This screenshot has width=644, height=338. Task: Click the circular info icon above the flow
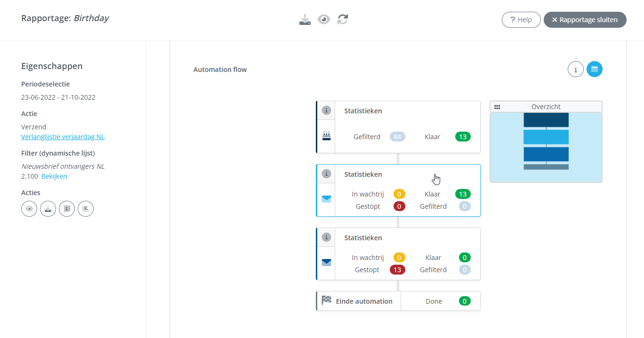coord(575,69)
